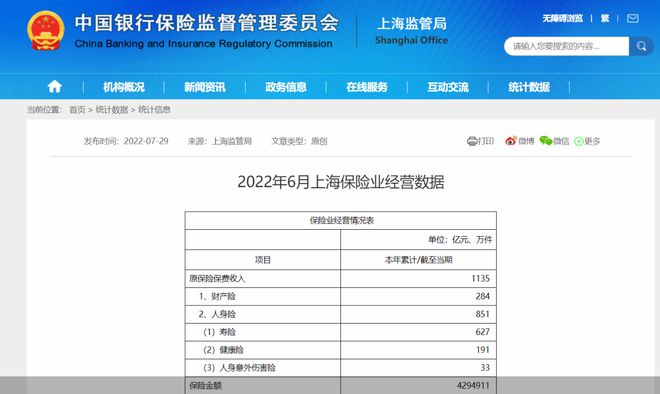Click 上海监管局 Shanghai Office heading
The width and height of the screenshot is (660, 394).
(411, 31)
